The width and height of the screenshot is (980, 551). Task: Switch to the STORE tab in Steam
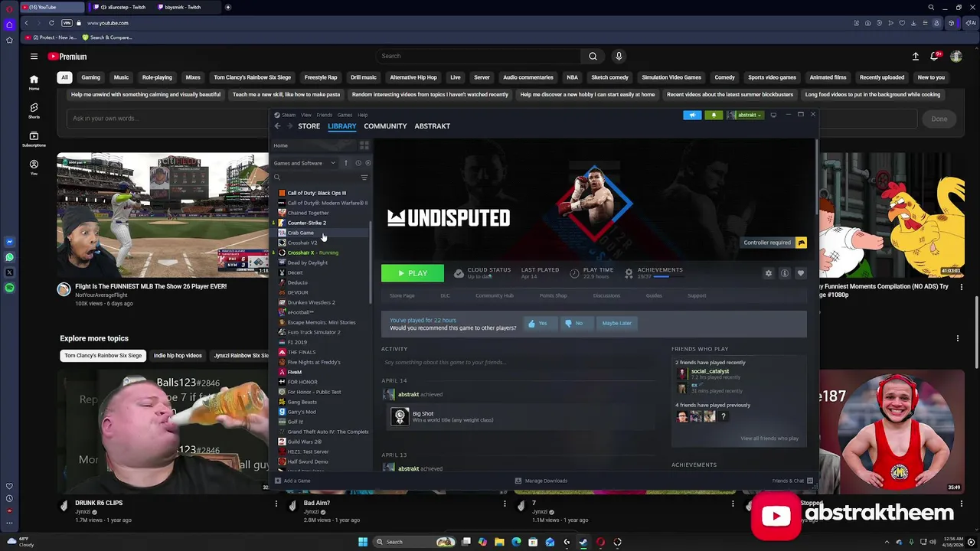[309, 126]
